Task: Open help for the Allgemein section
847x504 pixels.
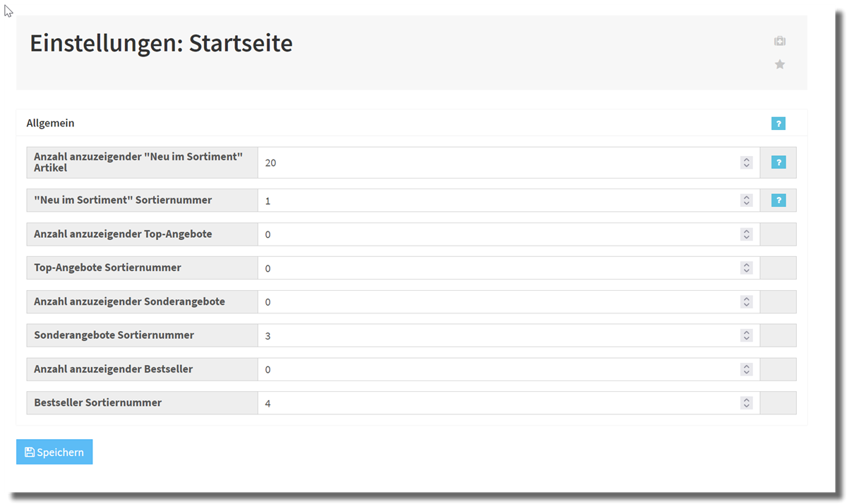Action: point(778,124)
